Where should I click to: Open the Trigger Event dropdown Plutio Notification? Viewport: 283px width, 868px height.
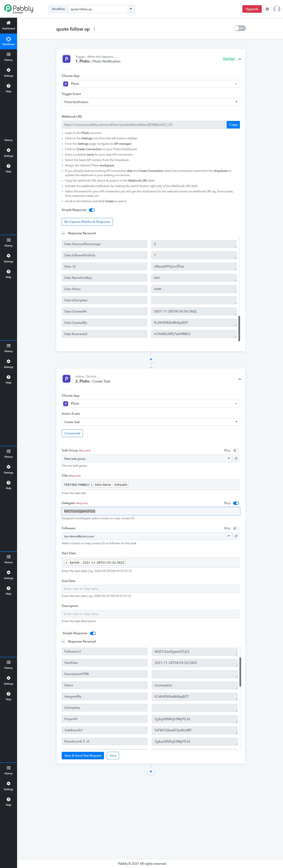click(x=151, y=102)
